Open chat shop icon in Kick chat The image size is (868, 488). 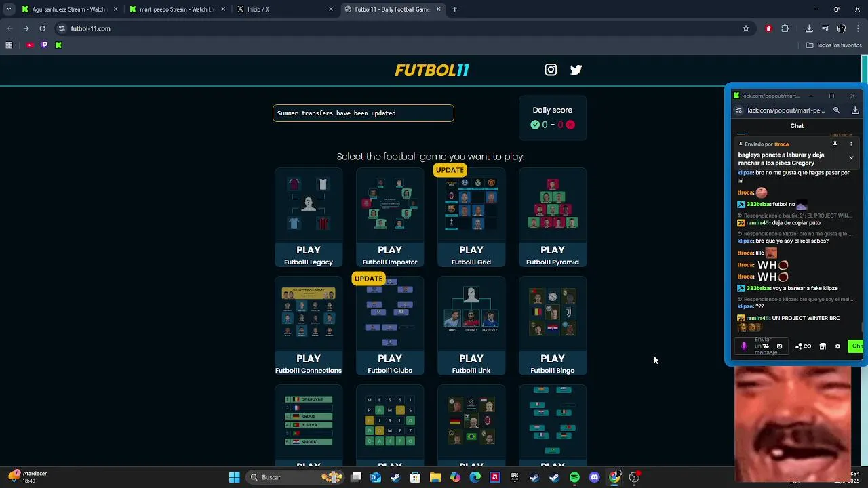(x=823, y=346)
